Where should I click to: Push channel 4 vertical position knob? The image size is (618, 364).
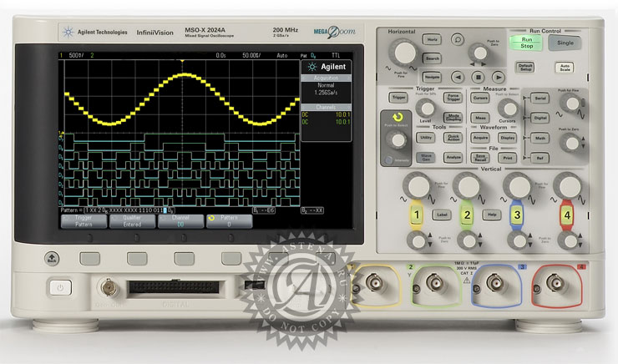[568, 240]
